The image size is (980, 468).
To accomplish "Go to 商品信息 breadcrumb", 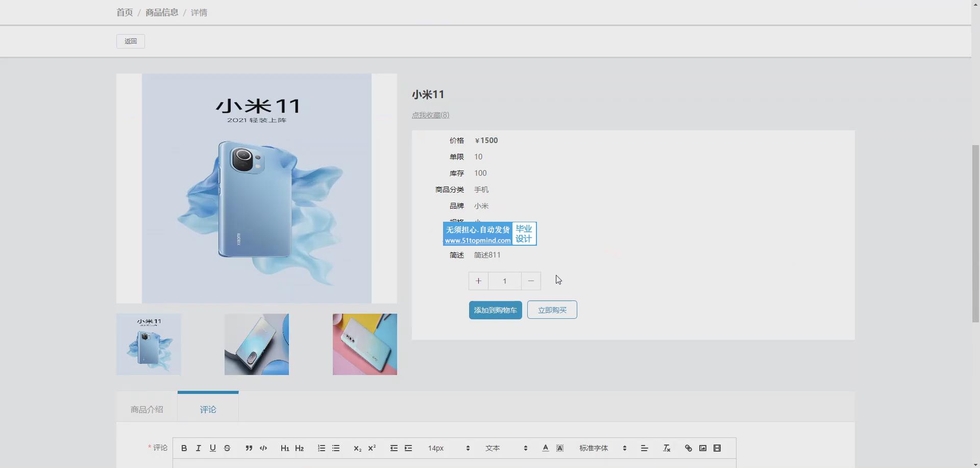I will (162, 12).
